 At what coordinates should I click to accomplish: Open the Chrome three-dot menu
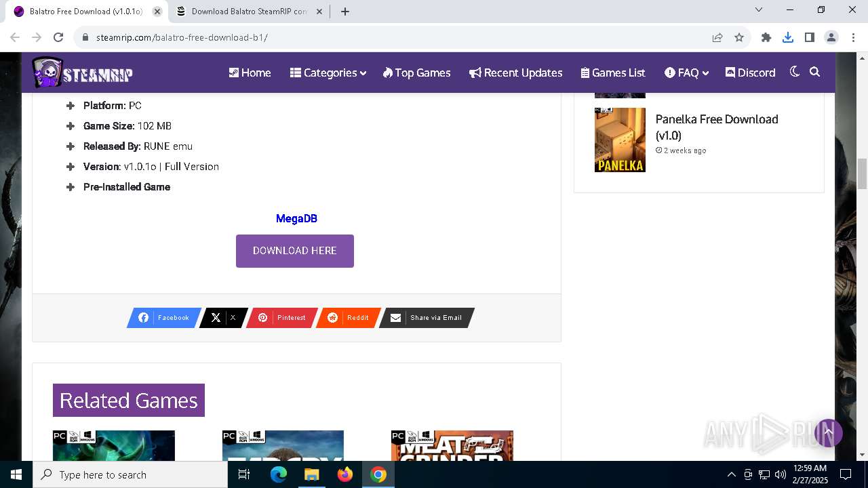[852, 37]
